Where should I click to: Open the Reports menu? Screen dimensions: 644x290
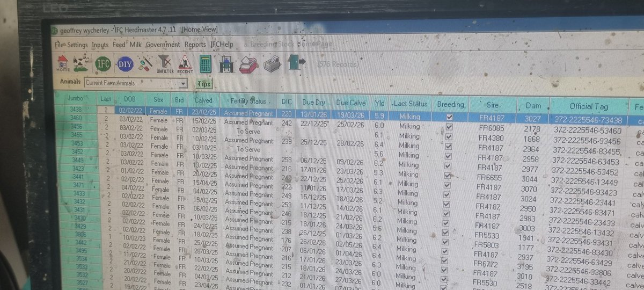195,45
